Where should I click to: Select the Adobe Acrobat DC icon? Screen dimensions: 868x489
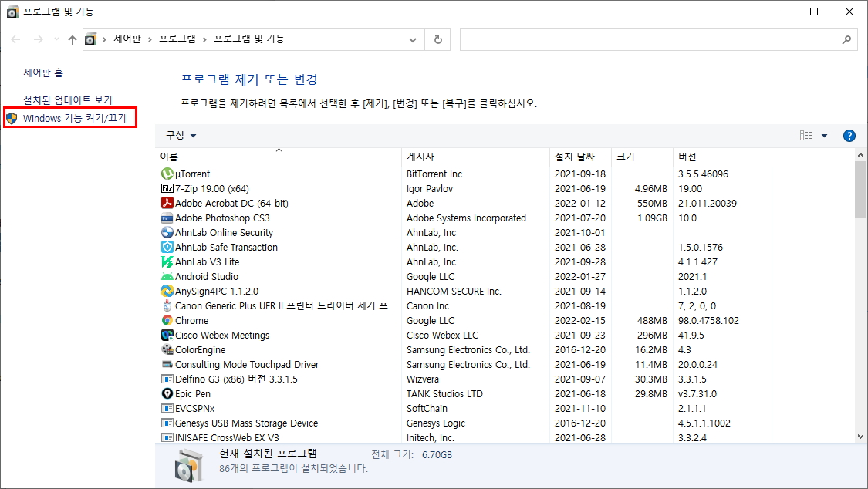click(x=167, y=203)
